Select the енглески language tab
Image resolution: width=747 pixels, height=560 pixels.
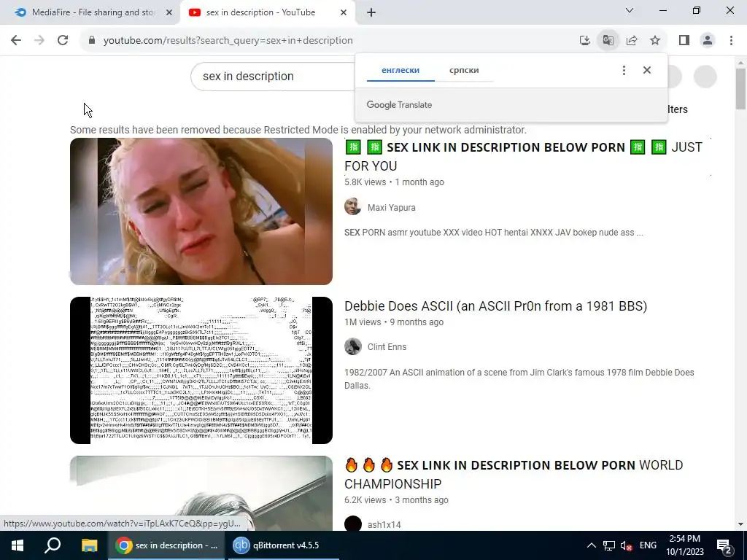400,70
